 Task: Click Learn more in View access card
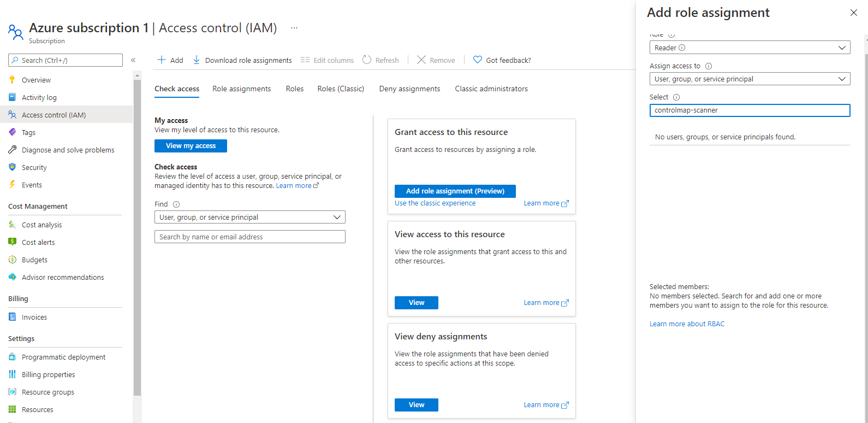click(546, 303)
